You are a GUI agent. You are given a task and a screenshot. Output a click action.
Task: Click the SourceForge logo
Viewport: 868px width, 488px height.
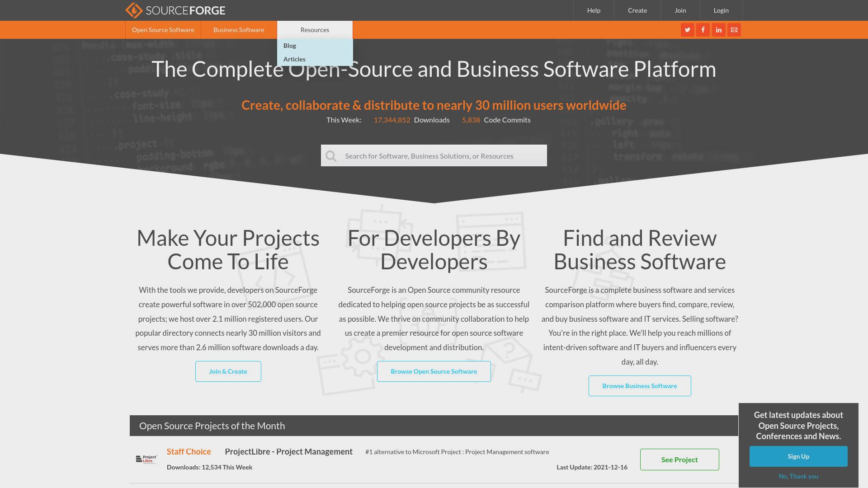click(x=175, y=10)
